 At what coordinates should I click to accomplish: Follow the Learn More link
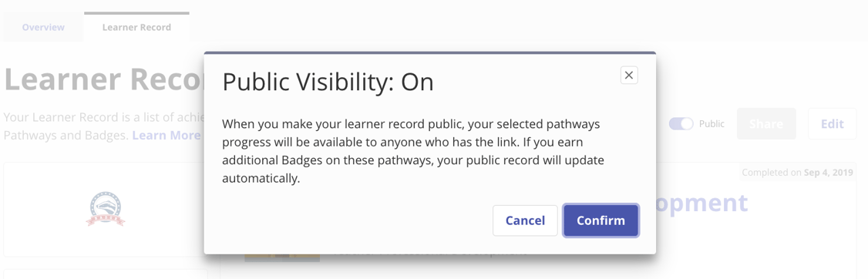167,135
